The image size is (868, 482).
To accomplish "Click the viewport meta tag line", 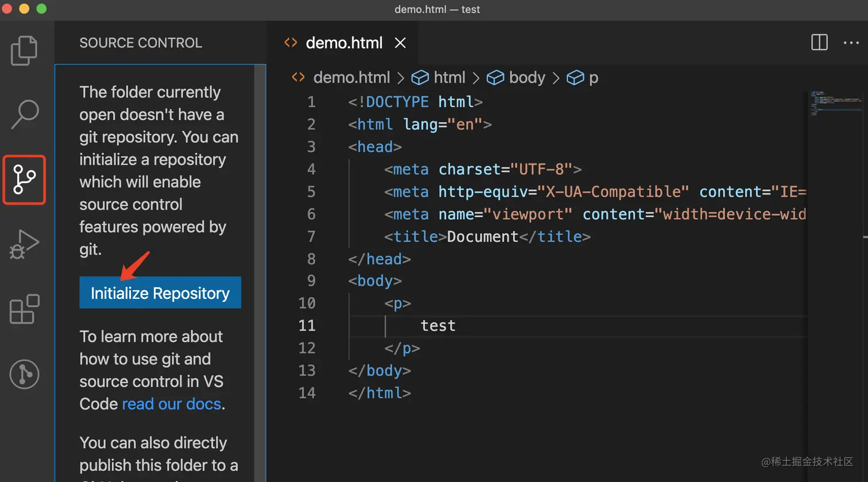I will [x=595, y=214].
